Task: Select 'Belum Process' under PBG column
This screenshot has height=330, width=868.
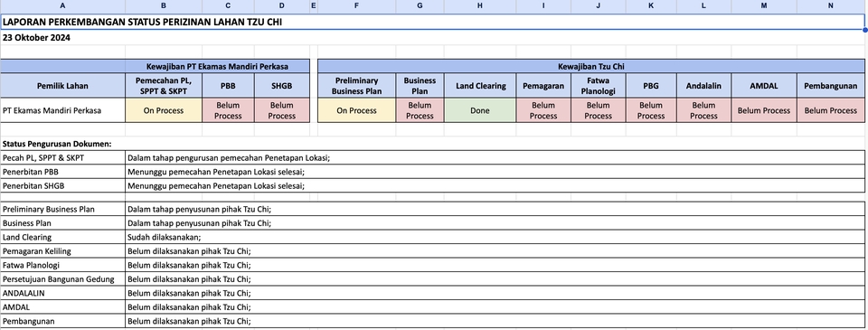Action: click(x=651, y=110)
